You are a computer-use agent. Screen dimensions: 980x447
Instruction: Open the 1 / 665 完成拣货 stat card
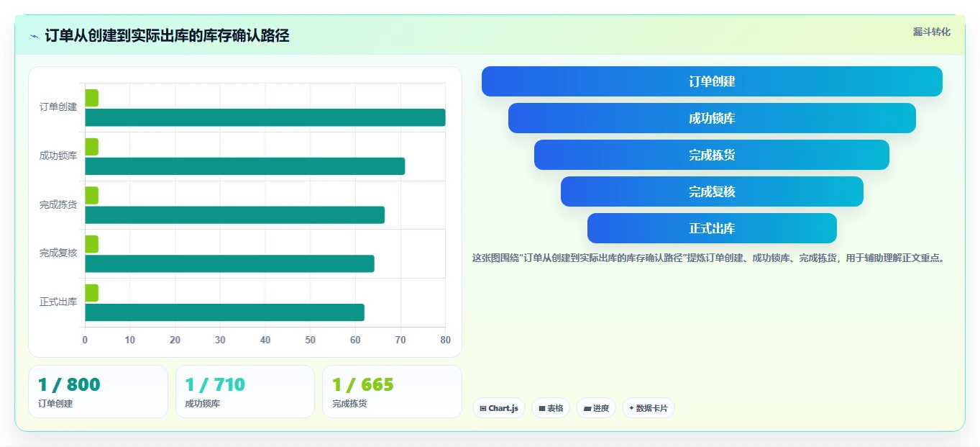coord(392,392)
